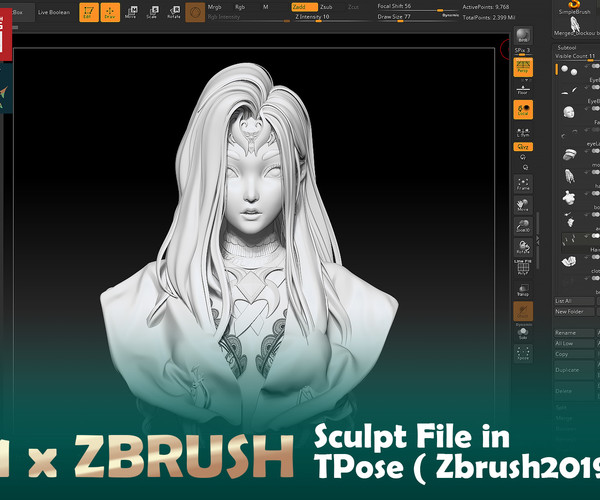Select the Scale tool in top shelf
Screen dimensions: 600x500
(152, 12)
